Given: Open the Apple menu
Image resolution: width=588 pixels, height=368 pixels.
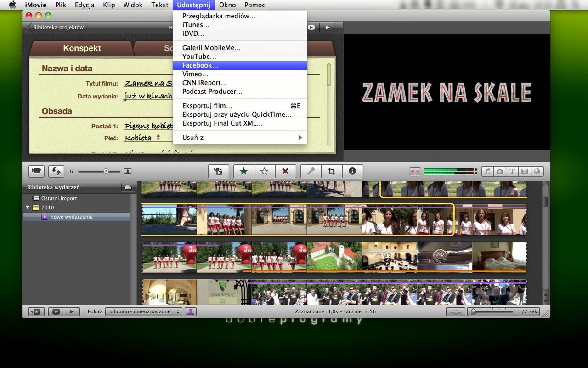Looking at the screenshot, I should point(12,5).
